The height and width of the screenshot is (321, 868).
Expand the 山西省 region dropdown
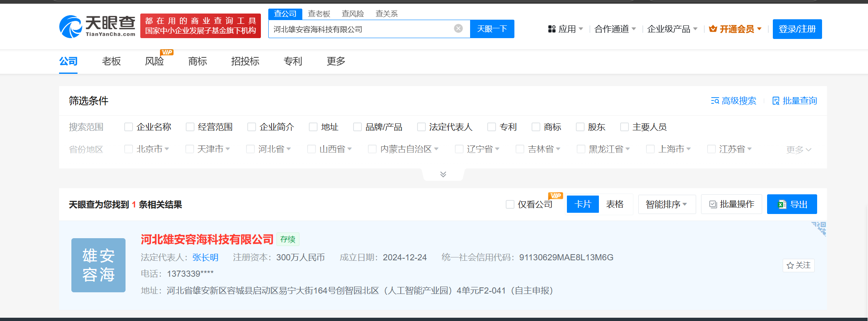pyautogui.click(x=349, y=149)
